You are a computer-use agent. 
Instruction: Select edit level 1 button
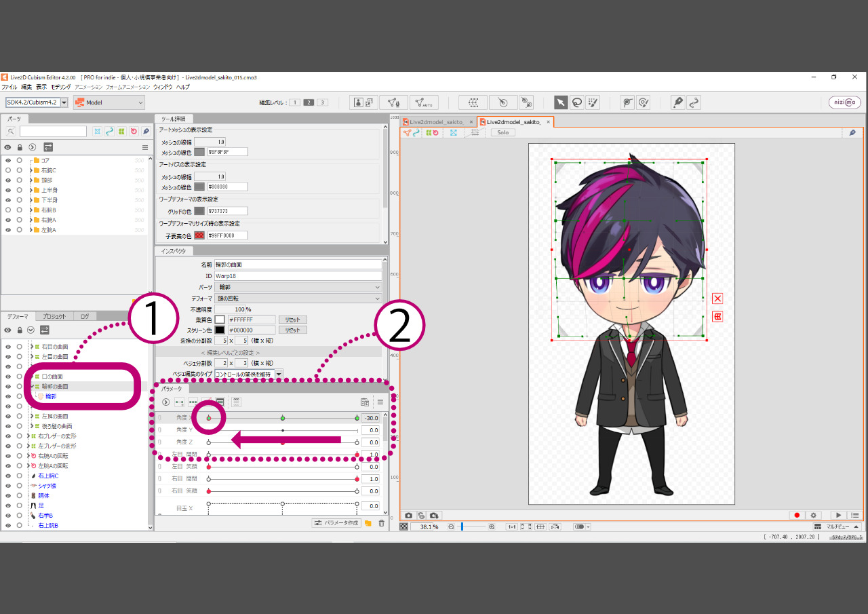(296, 102)
